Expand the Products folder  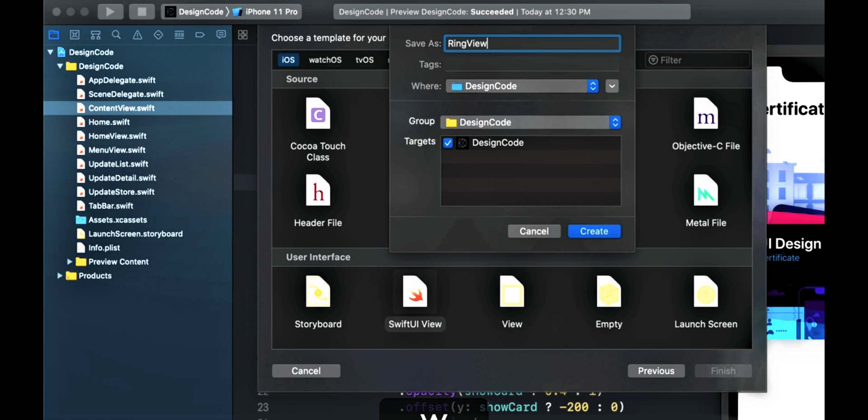[x=60, y=276]
